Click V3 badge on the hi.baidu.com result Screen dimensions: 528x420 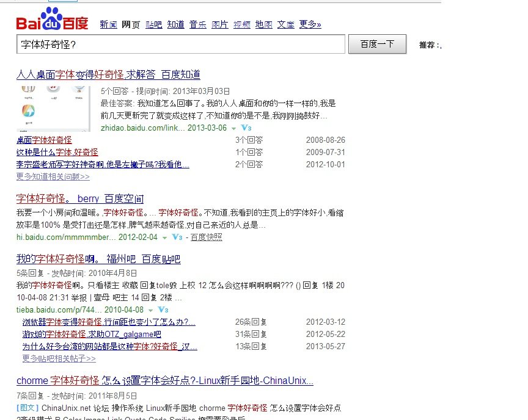pos(177,237)
